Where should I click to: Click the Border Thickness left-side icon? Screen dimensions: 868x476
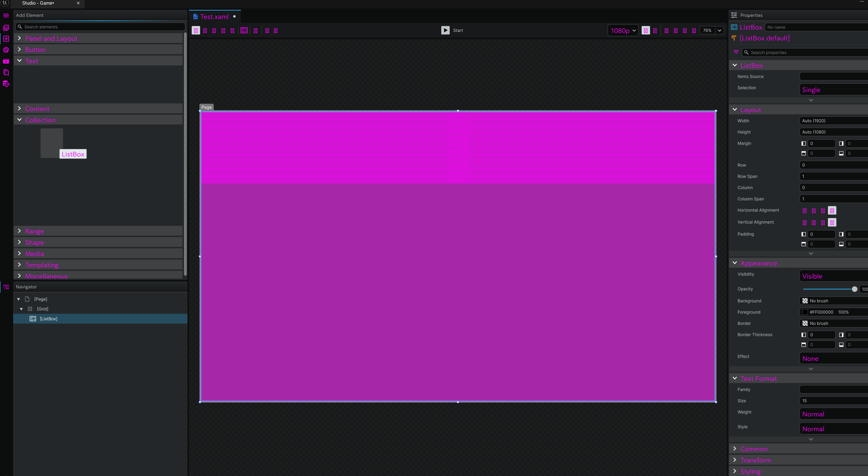[804, 335]
